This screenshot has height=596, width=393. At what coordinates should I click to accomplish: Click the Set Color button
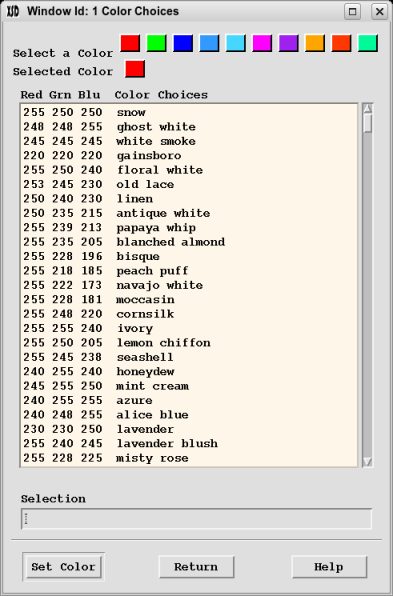coord(63,567)
